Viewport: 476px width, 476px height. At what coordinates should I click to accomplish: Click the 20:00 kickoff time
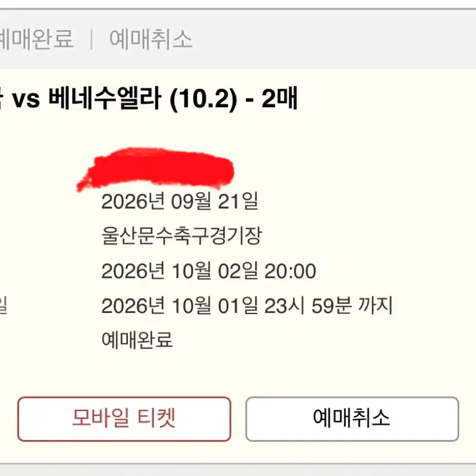click(x=290, y=271)
